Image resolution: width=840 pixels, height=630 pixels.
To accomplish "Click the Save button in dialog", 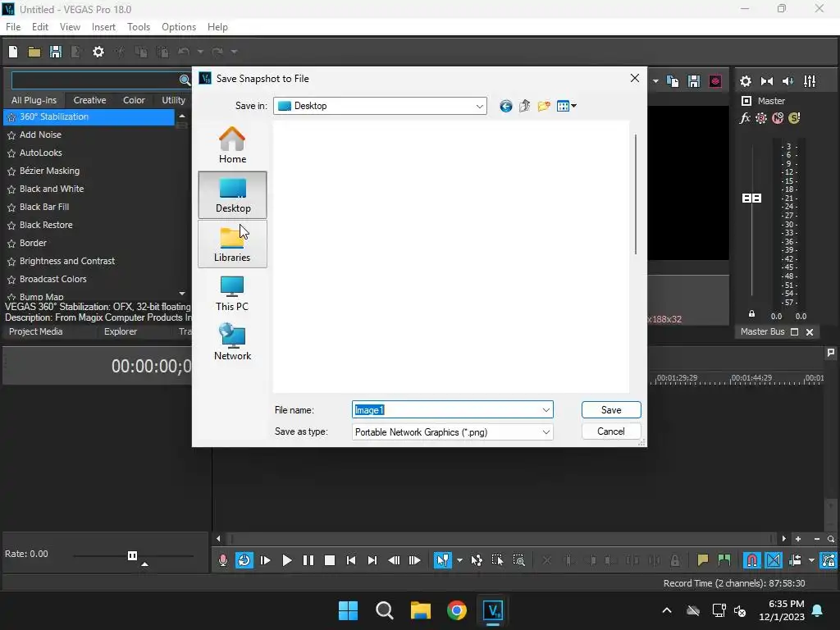I will pyautogui.click(x=610, y=410).
